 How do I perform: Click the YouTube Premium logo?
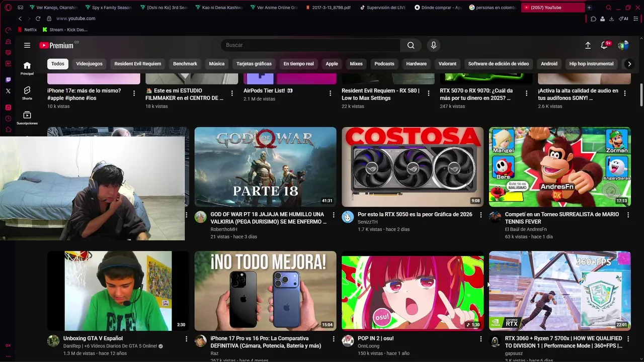tap(56, 45)
